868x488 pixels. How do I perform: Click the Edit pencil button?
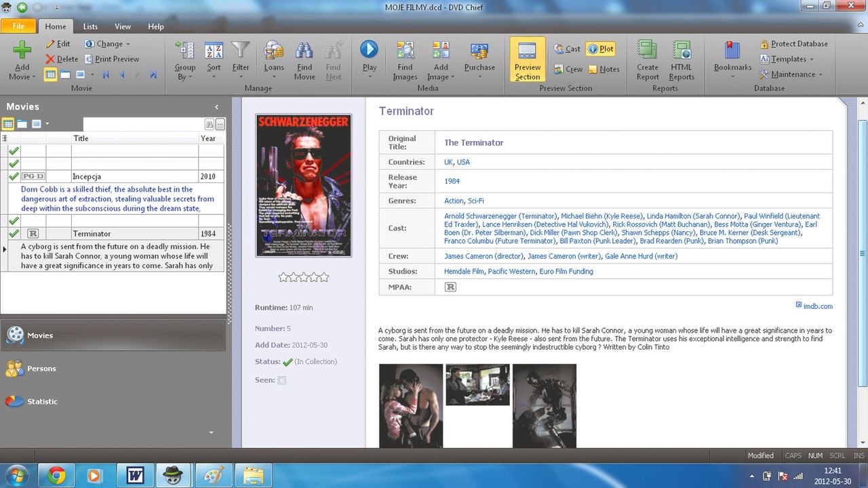[58, 44]
